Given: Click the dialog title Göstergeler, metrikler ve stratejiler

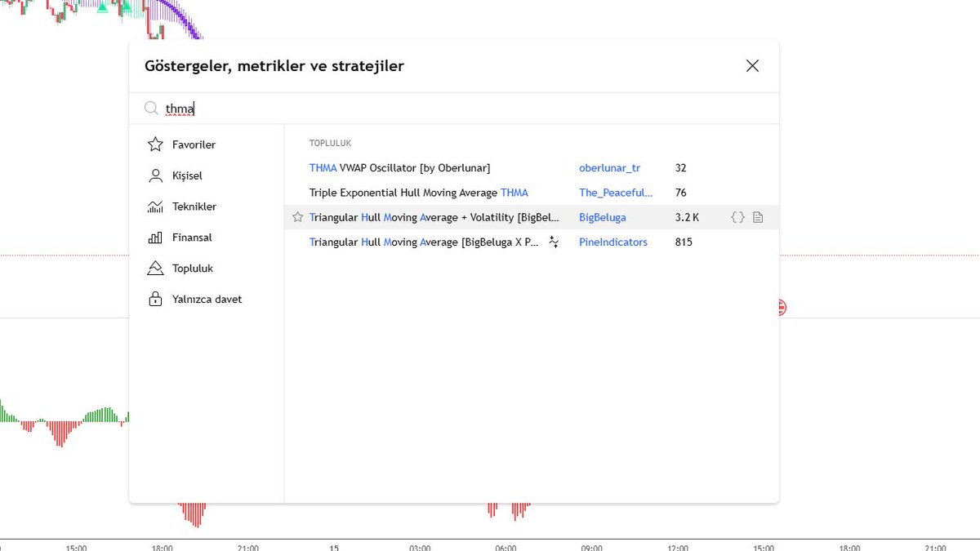Looking at the screenshot, I should 274,66.
